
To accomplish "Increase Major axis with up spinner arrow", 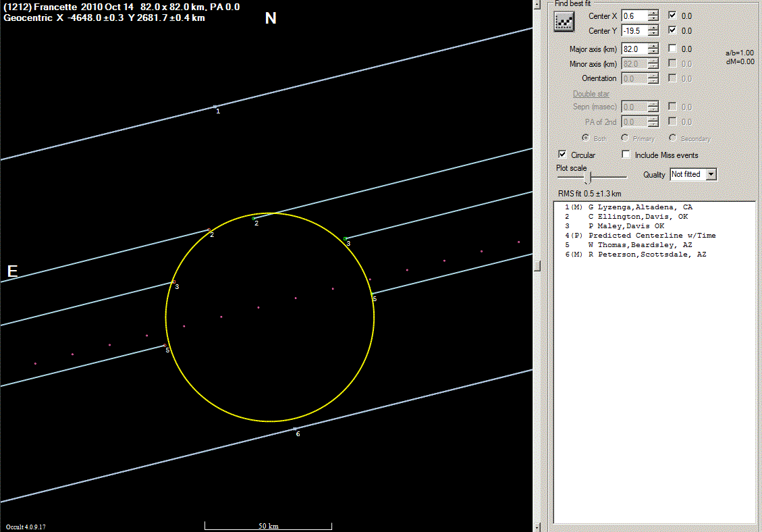I will pos(653,46).
